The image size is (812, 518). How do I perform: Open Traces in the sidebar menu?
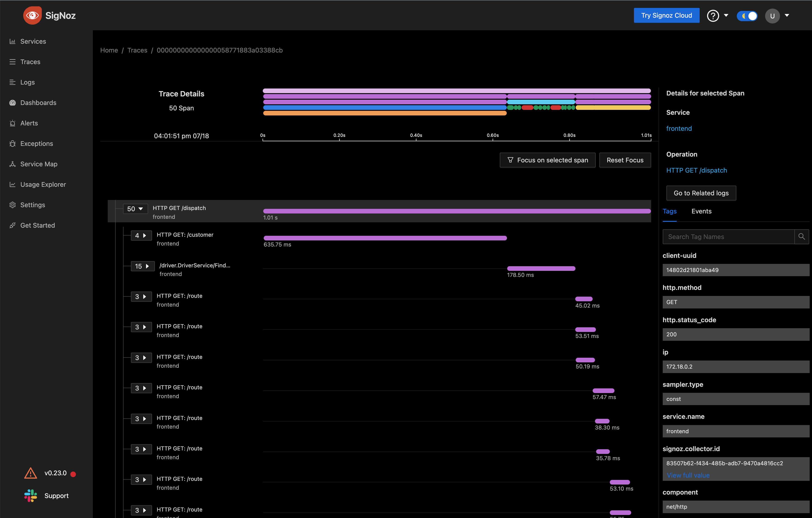[x=30, y=62]
